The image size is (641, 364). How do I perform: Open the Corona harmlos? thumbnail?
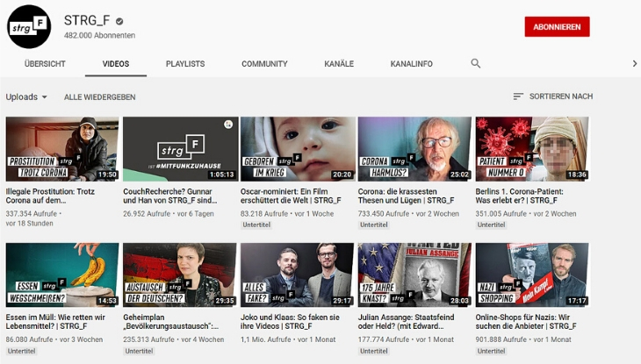click(x=414, y=149)
